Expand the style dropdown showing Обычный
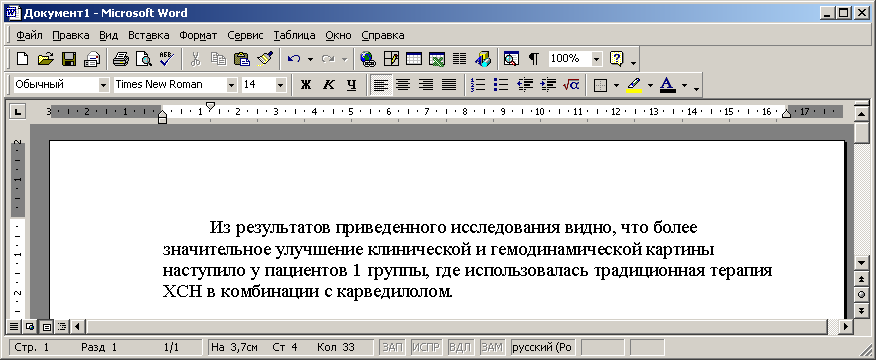Image resolution: width=876 pixels, height=360 pixels. 103,85
